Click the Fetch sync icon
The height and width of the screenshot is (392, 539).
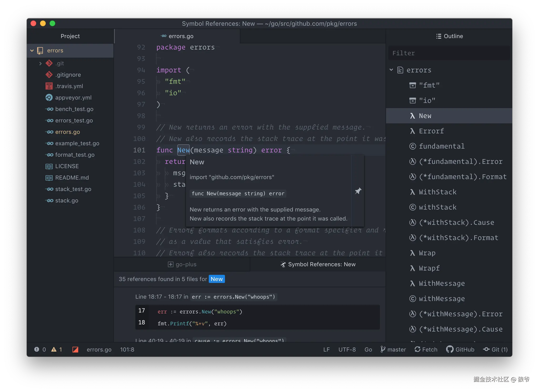[417, 349]
